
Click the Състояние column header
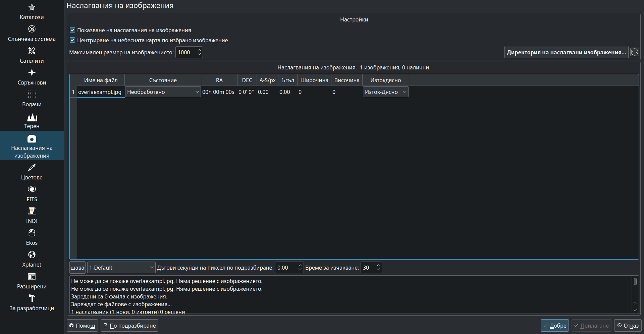tap(163, 80)
